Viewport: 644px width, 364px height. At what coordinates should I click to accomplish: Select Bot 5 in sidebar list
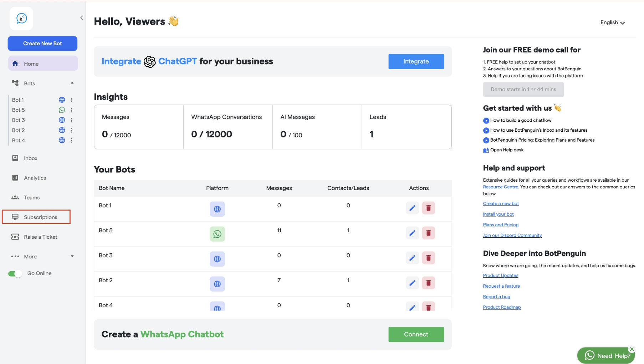coord(19,110)
